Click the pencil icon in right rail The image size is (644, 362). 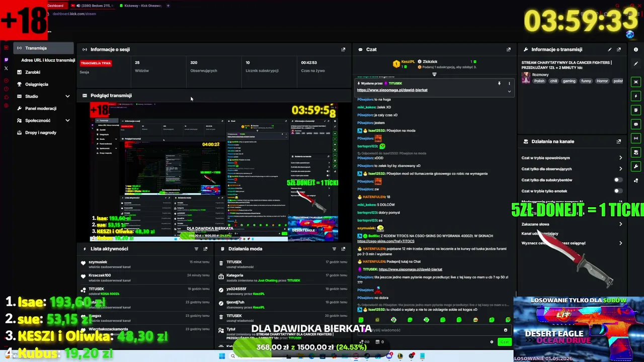[636, 63]
